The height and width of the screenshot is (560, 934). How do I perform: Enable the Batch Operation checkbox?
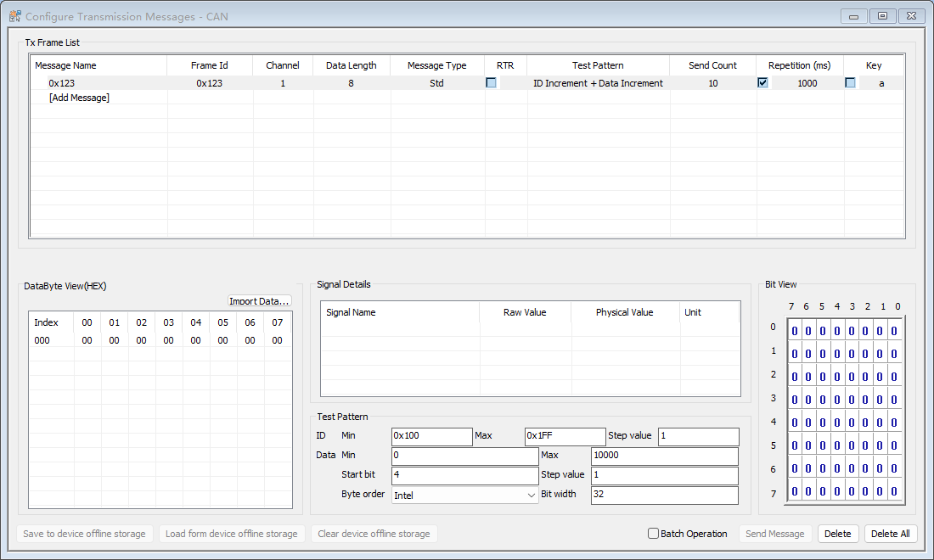(x=653, y=533)
